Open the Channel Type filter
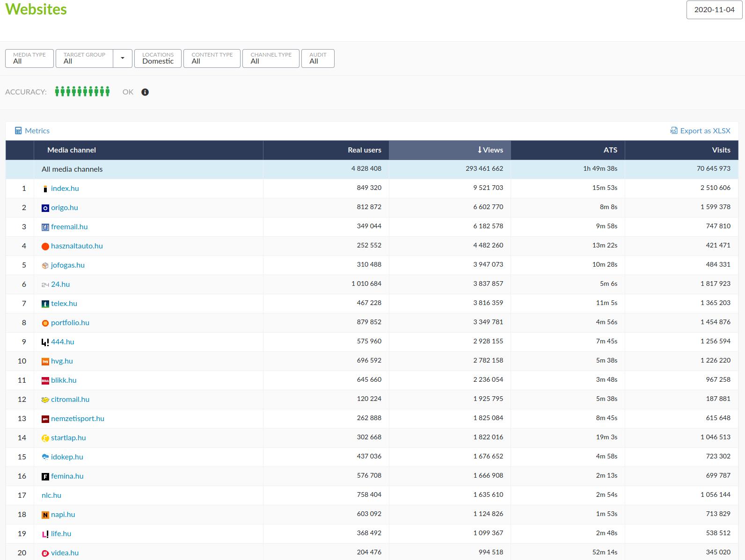The image size is (745, 560). (x=271, y=58)
